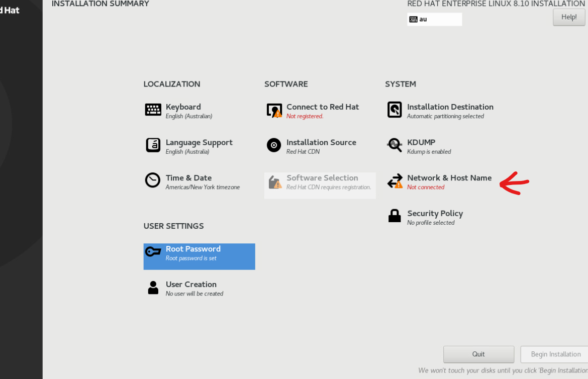Open the Keyboard spoke label
This screenshot has height=379, width=588.
coord(183,107)
